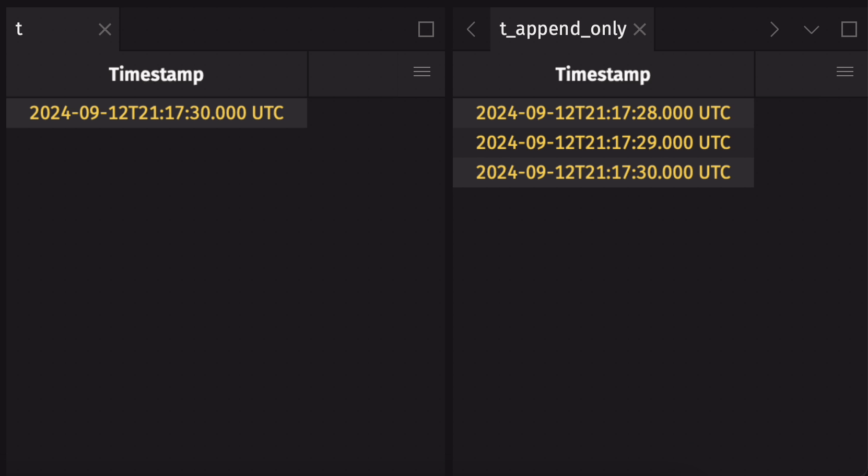The width and height of the screenshot is (868, 476).
Task: Select the 21:17:30 row in t_append_only
Action: [x=603, y=172]
